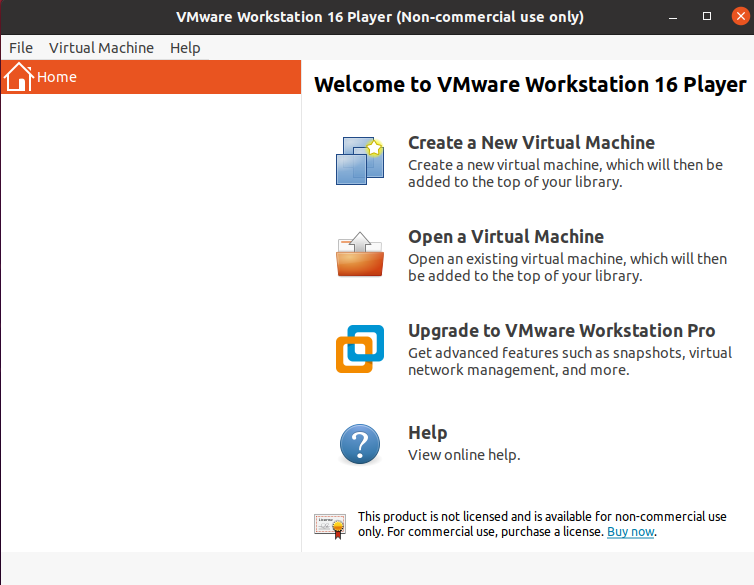Follow the Buy now link
The height and width of the screenshot is (585, 754).
coord(630,532)
